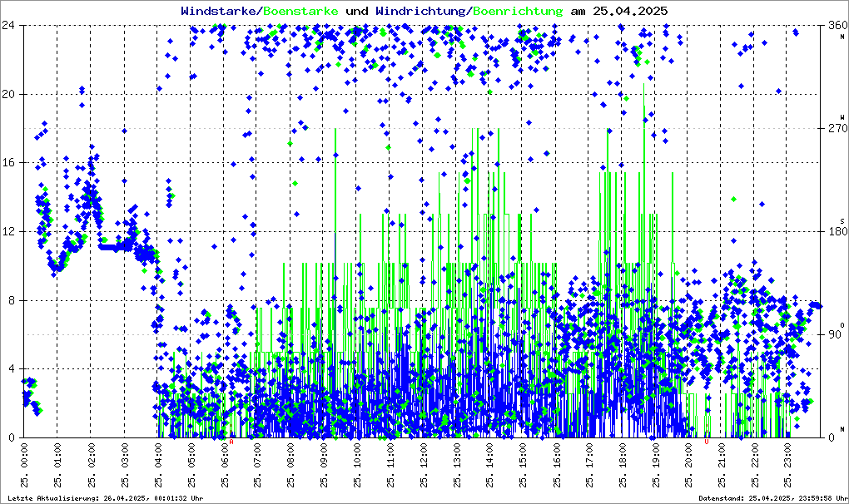The width and height of the screenshot is (849, 504).
Task: Click the wind speed axis label "12"
Action: coord(7,231)
